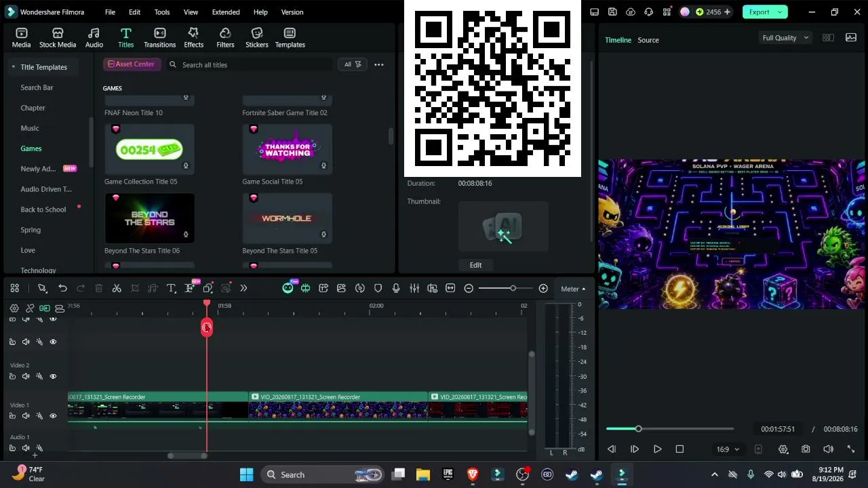
Task: Open the preview volume icon
Action: [828, 449]
